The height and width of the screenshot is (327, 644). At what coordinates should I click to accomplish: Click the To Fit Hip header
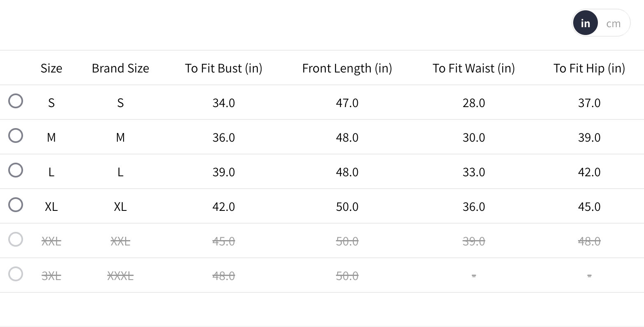click(x=589, y=68)
